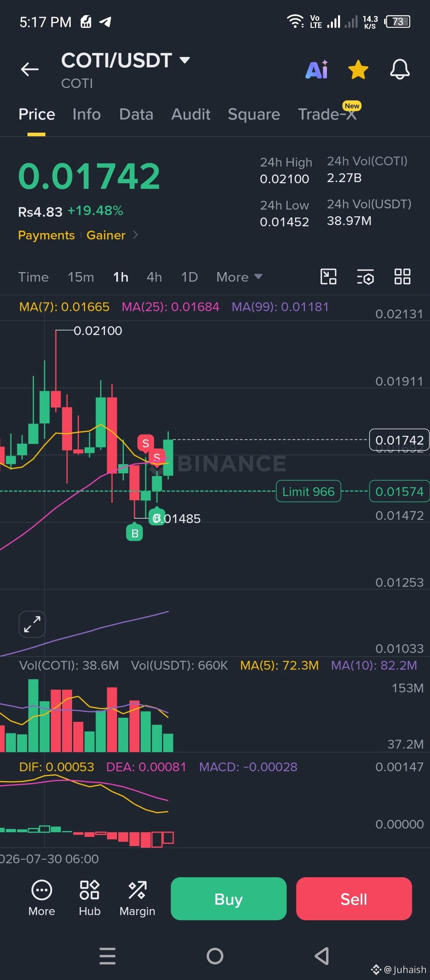This screenshot has height=980, width=430.
Task: Tap the MA(5): 72.3M volume label
Action: [x=279, y=665]
